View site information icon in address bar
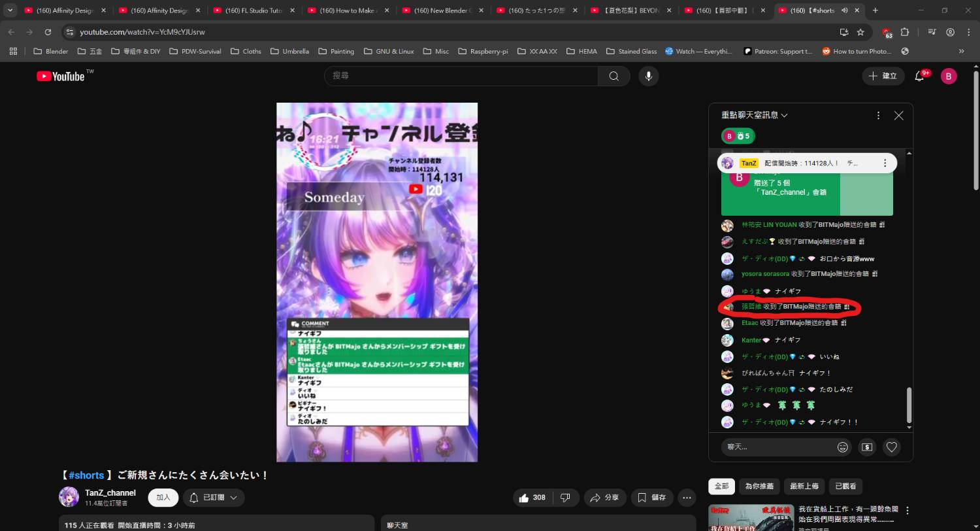This screenshot has height=531, width=980. coord(70,32)
